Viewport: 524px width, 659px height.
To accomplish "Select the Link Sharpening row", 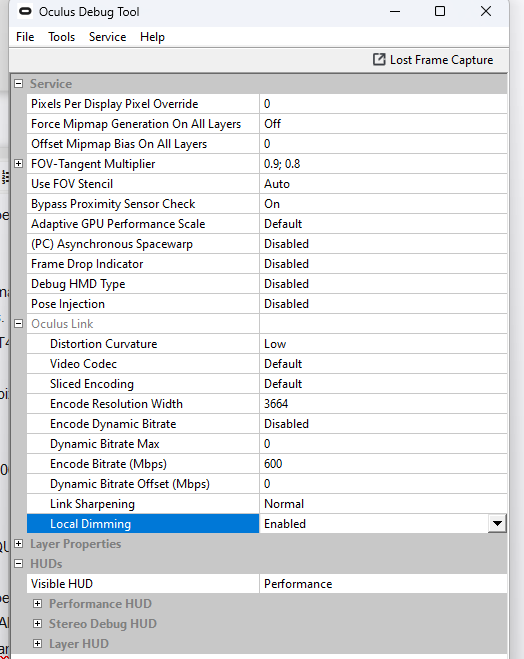I will click(267, 503).
